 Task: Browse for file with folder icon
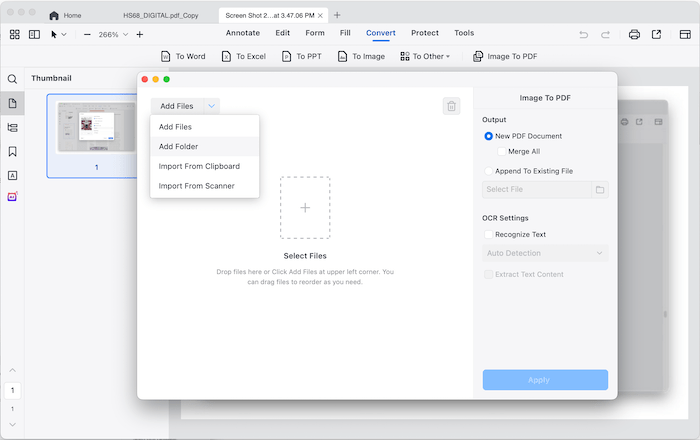tap(600, 189)
